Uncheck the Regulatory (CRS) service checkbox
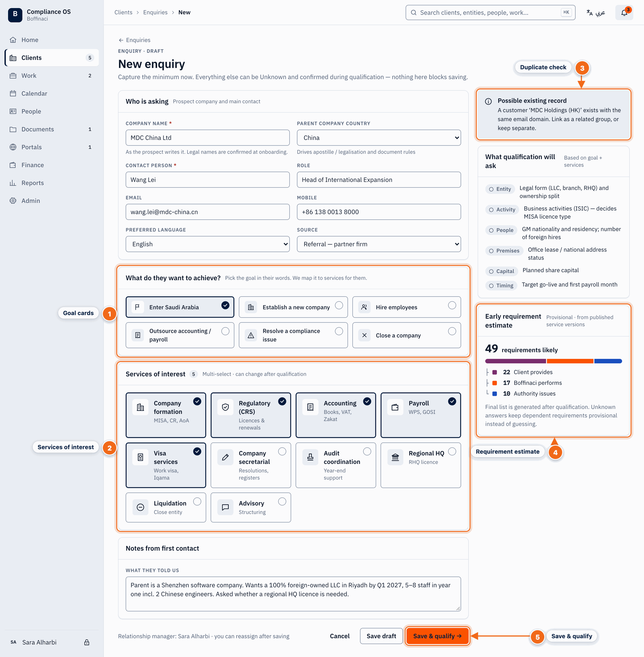This screenshot has height=657, width=644. pos(282,401)
